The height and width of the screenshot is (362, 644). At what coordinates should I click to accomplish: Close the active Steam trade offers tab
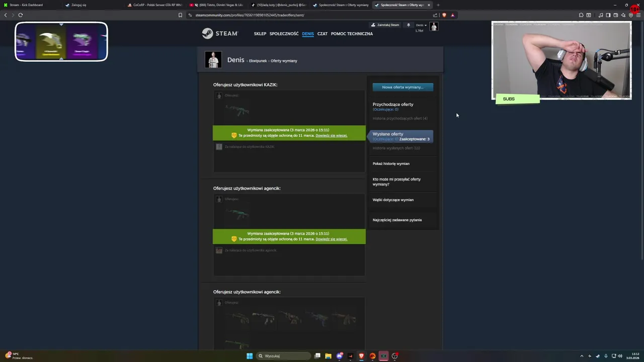pyautogui.click(x=429, y=5)
